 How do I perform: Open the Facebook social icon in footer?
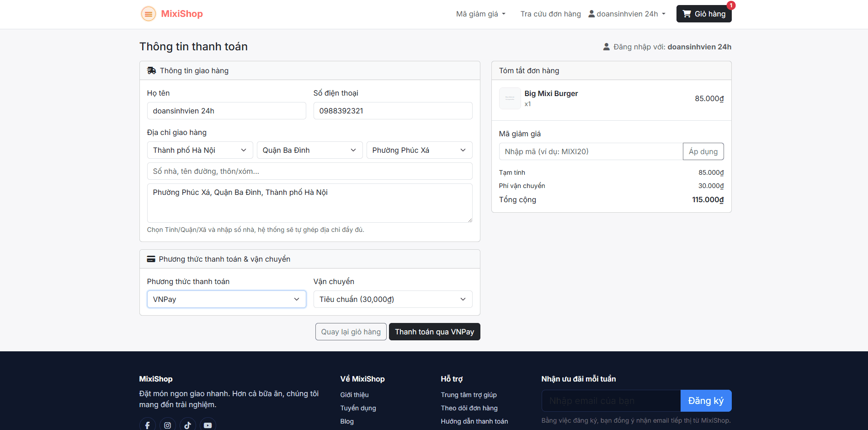click(147, 425)
